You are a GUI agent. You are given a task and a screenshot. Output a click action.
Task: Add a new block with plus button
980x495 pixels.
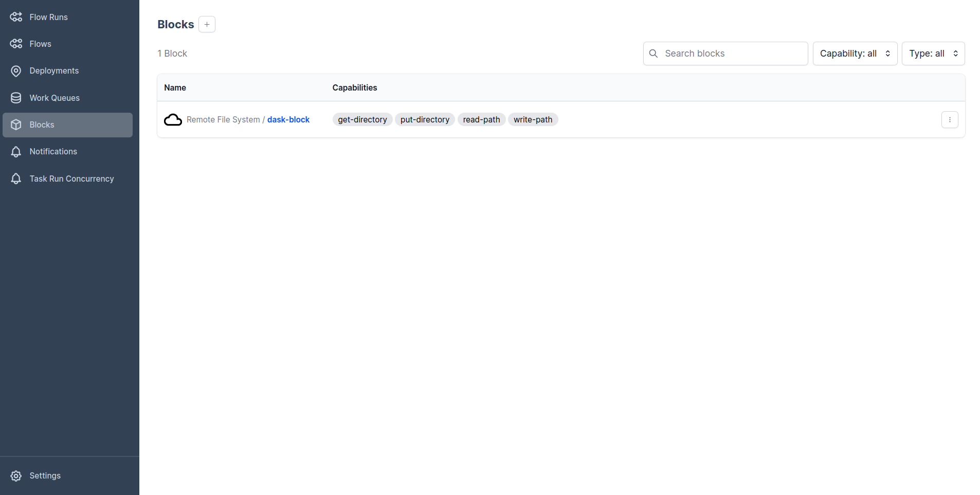click(x=207, y=24)
